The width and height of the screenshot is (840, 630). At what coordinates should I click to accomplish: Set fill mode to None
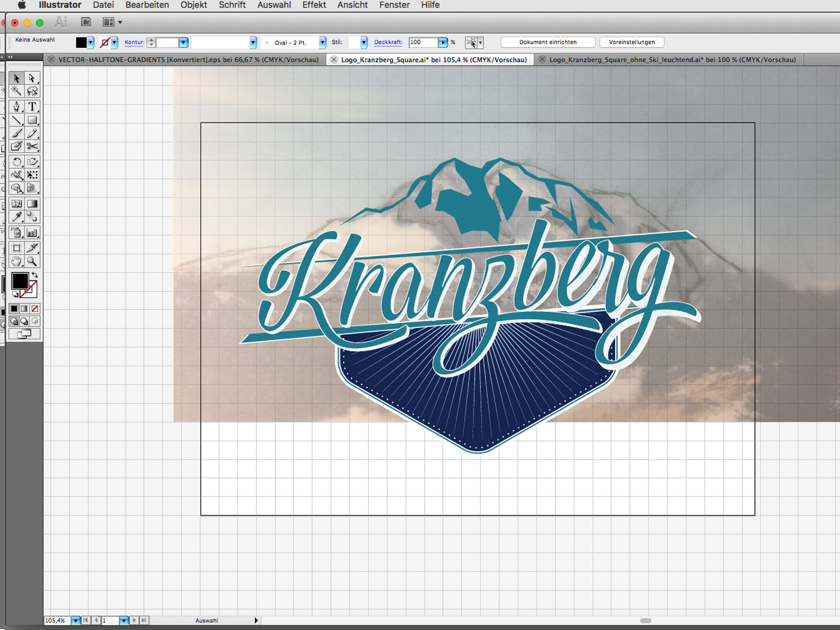(35, 309)
